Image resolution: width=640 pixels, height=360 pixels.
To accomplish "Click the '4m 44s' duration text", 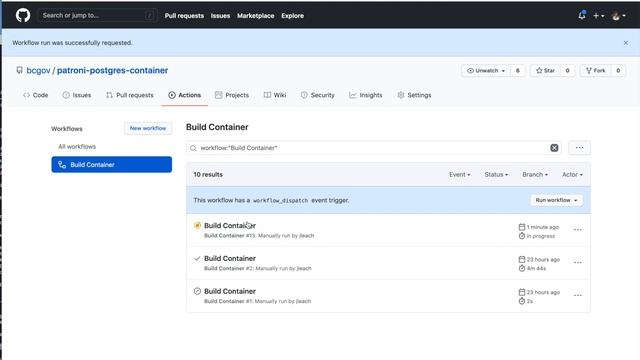I will (x=536, y=268).
